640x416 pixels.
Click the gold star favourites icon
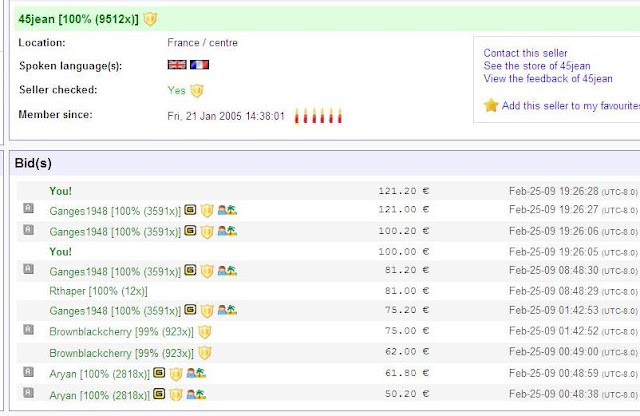click(x=491, y=105)
